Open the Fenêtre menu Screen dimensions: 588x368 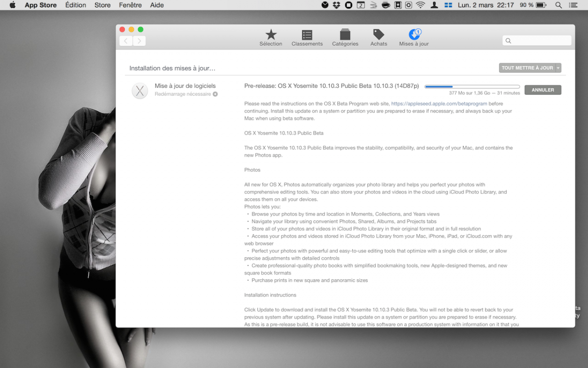pos(130,5)
